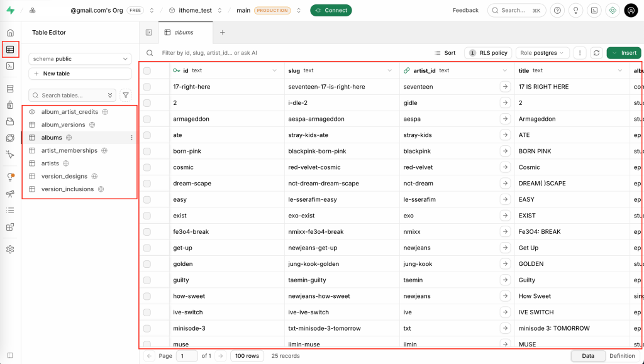644x364 pixels.
Task: Open the Integrations icon in the sidebar
Action: point(10,227)
